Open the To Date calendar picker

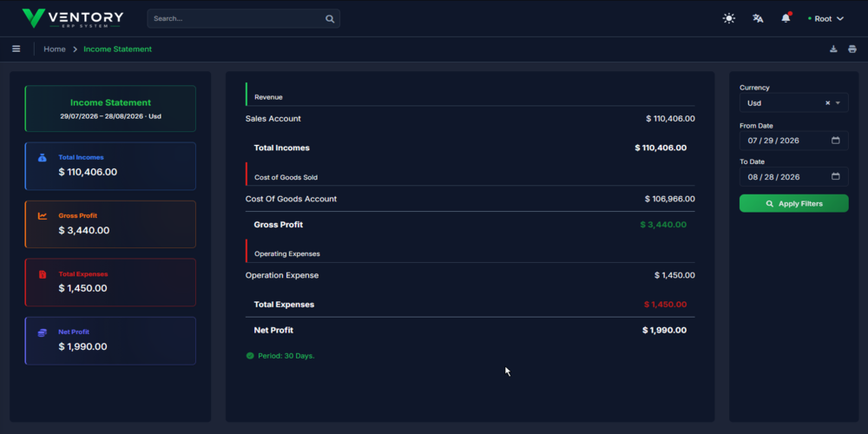[x=835, y=176]
